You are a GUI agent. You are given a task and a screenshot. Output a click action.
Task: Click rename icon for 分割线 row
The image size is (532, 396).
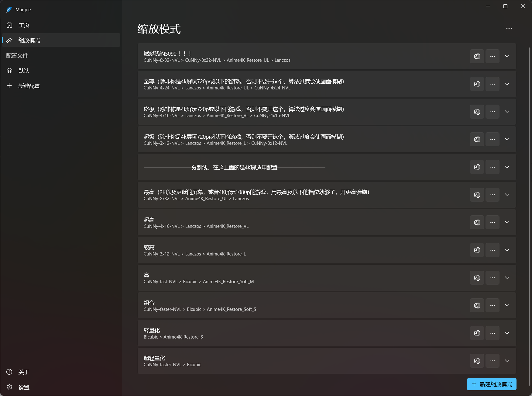tap(477, 167)
